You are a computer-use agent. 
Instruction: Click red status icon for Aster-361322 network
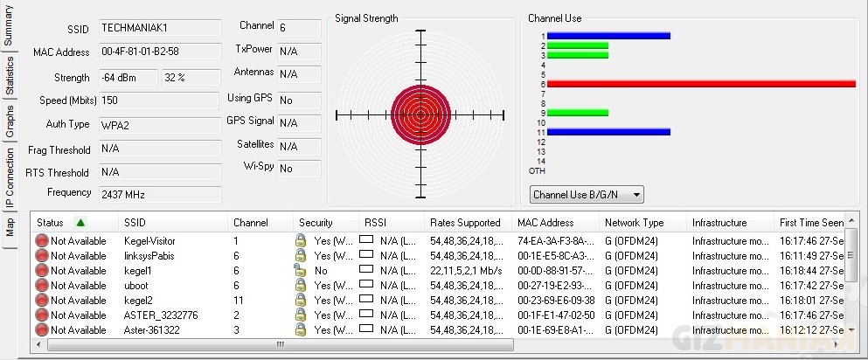point(42,329)
